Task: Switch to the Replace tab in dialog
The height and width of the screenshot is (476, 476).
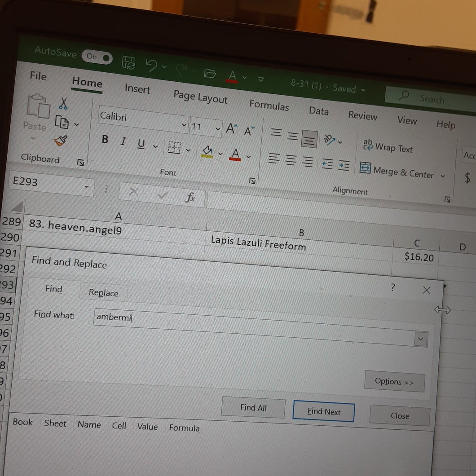Action: click(x=103, y=293)
